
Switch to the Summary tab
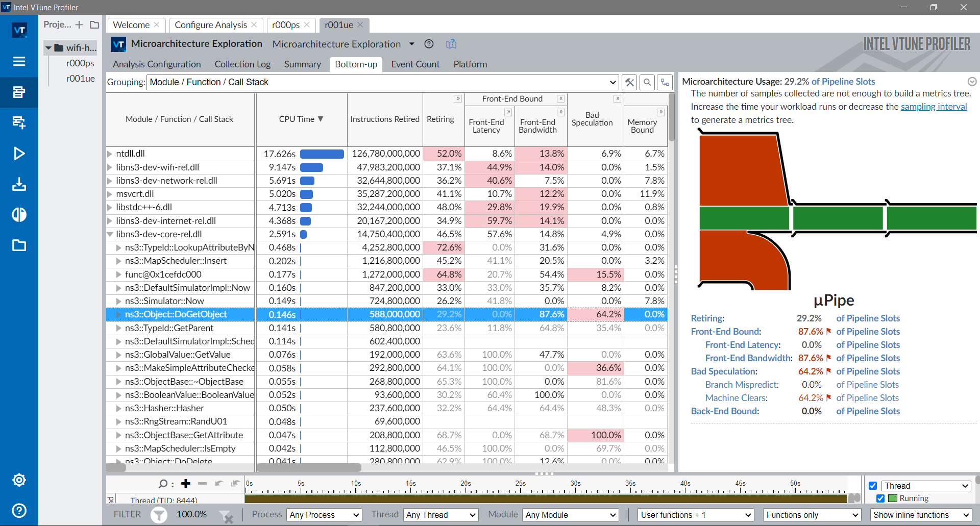[302, 64]
